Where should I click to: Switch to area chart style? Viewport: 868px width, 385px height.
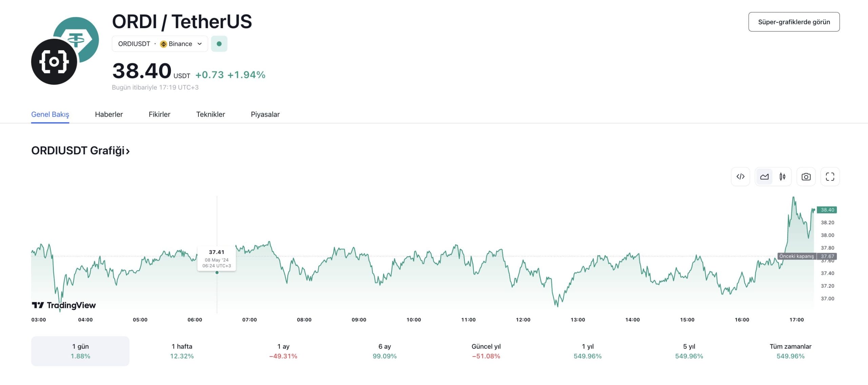point(764,176)
